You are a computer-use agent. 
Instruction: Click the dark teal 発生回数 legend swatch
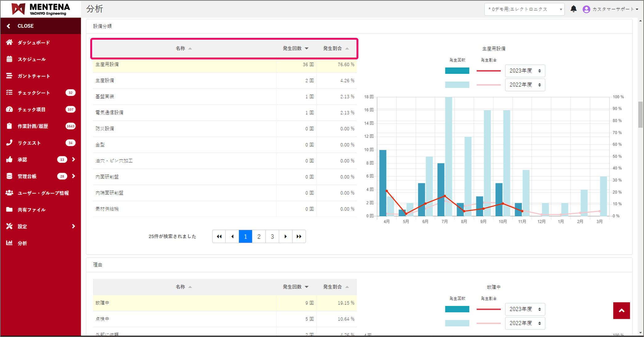(457, 71)
